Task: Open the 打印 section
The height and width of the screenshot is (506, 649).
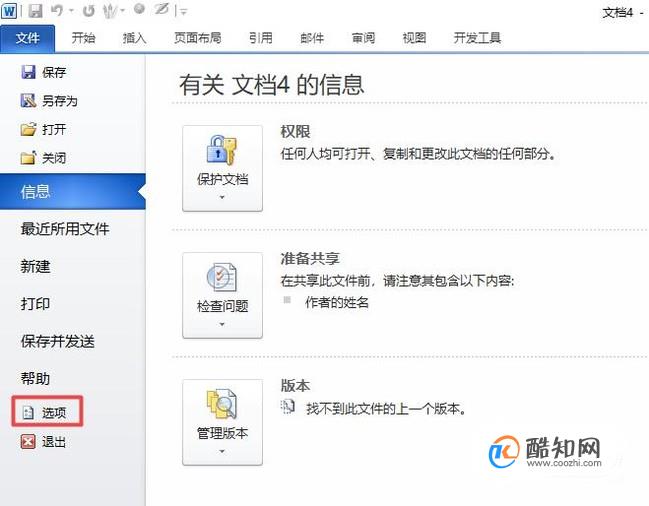Action: (35, 304)
